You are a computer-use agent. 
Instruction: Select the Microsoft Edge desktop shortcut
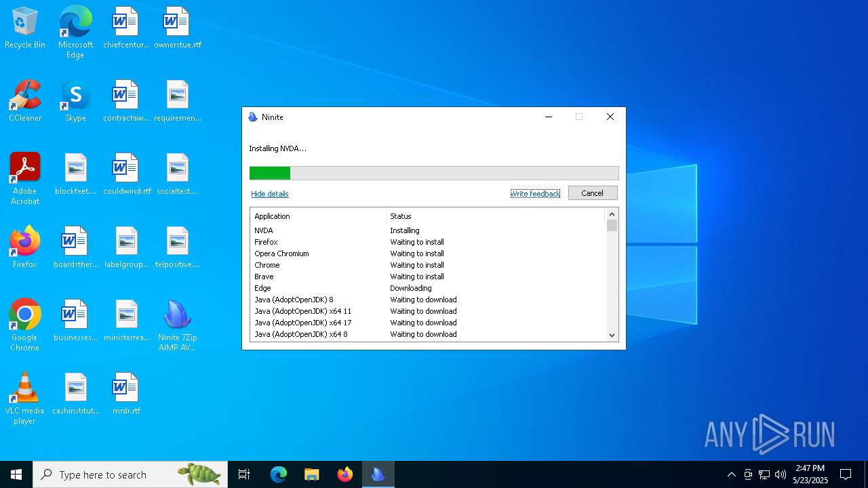(x=75, y=33)
